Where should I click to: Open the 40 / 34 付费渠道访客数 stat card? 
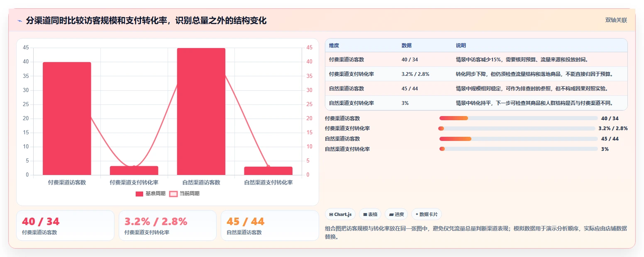65,225
